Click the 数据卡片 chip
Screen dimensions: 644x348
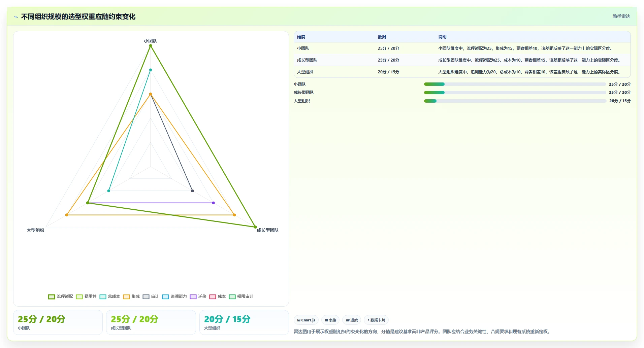point(376,320)
